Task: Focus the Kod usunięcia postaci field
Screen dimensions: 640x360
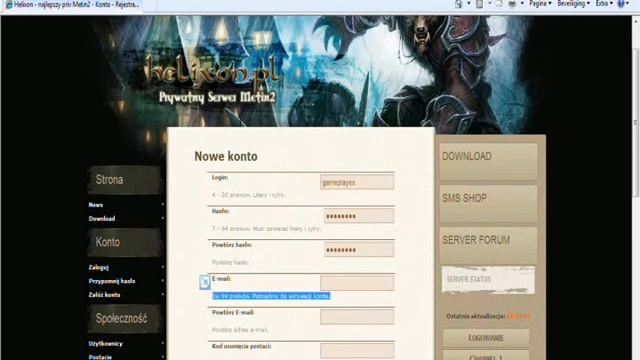Action: [357, 350]
